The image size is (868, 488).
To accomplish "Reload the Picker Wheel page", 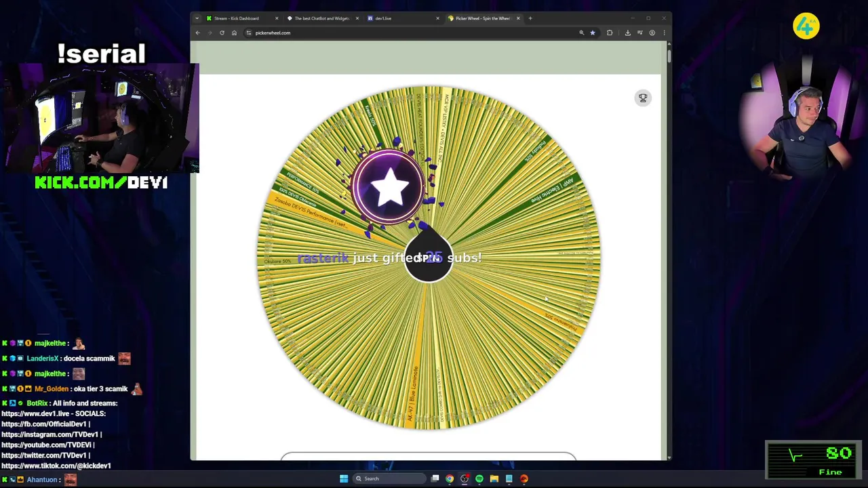I will click(222, 33).
